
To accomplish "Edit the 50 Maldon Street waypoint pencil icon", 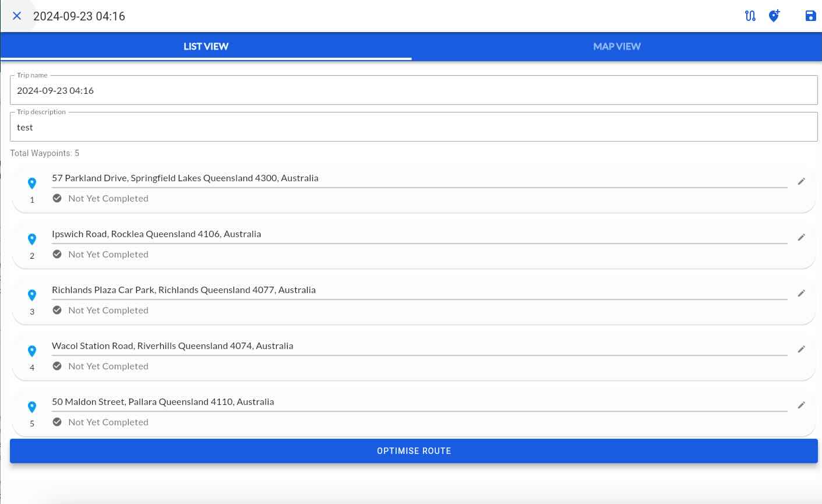I will pos(802,405).
